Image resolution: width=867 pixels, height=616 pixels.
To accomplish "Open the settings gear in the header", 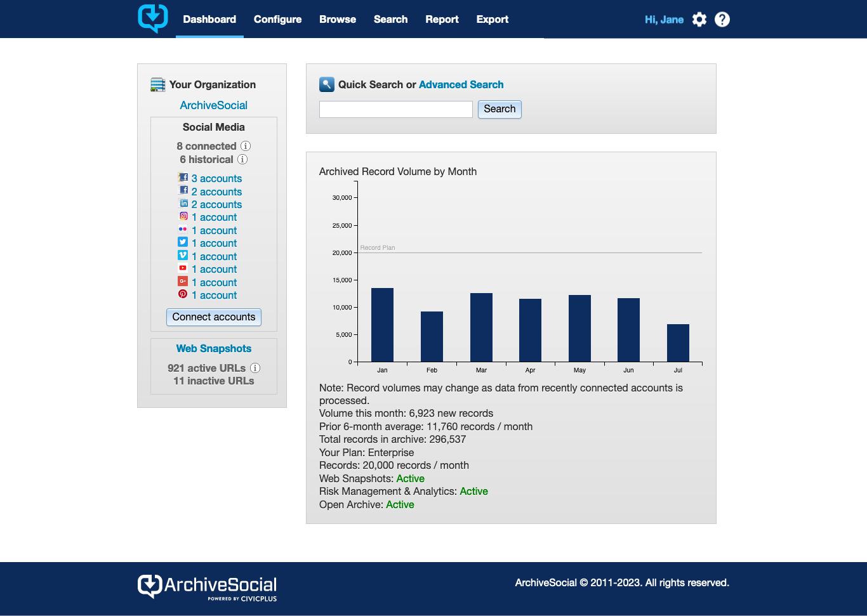I will 699,19.
